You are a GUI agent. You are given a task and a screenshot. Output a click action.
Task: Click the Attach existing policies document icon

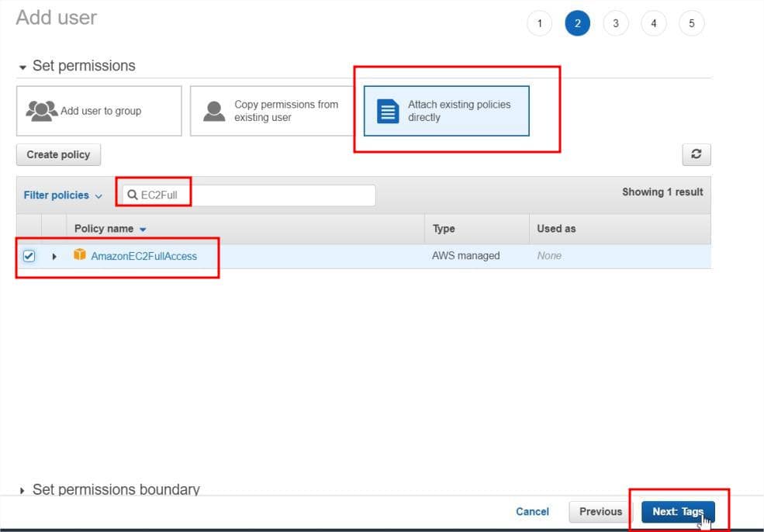pos(387,111)
